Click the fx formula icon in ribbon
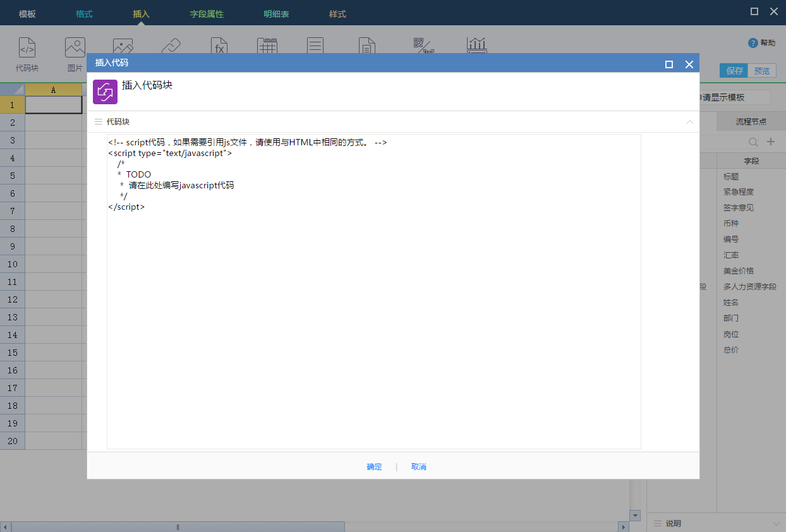 (x=219, y=45)
